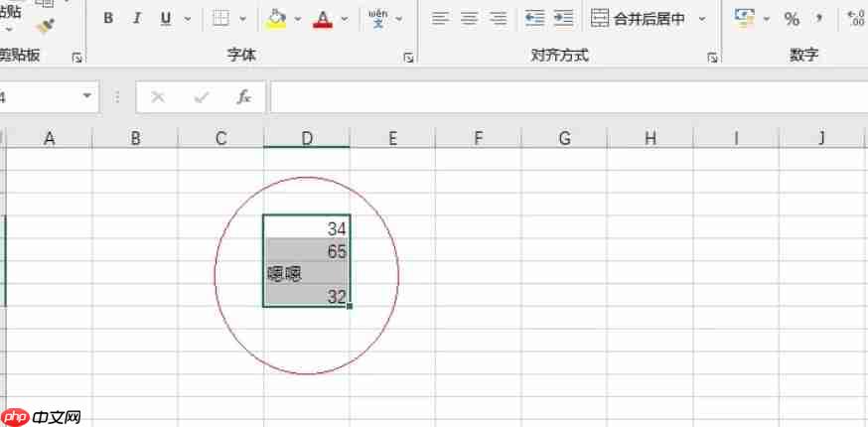Center align text
Viewport: 868px width, 427px height.
click(470, 19)
